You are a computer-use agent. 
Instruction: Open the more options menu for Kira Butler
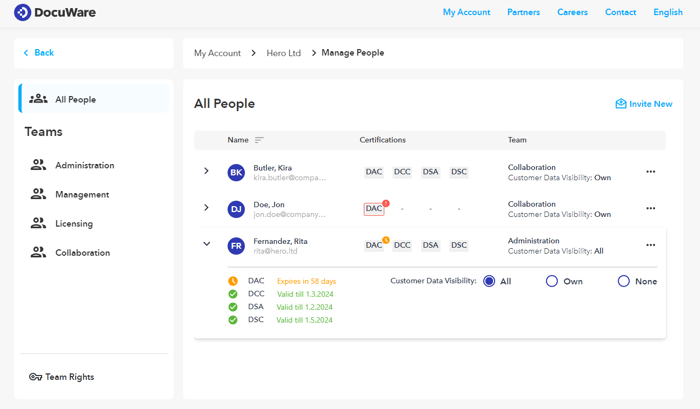[650, 172]
